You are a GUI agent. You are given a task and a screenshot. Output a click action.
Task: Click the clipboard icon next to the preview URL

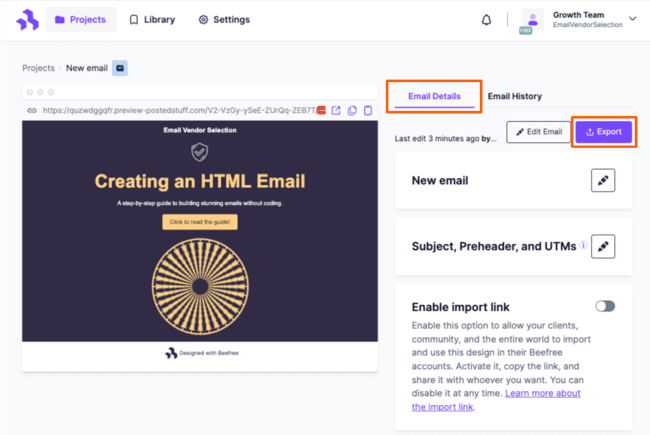tap(368, 110)
